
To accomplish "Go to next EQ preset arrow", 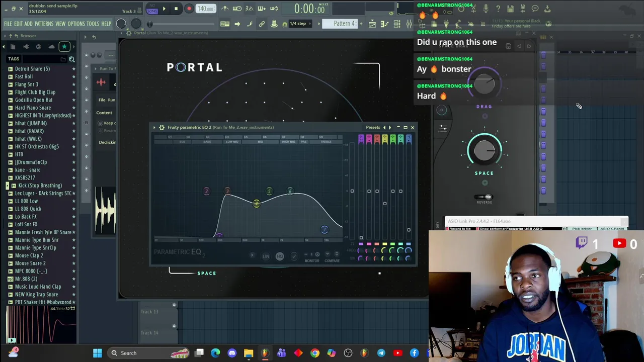I will click(x=389, y=127).
